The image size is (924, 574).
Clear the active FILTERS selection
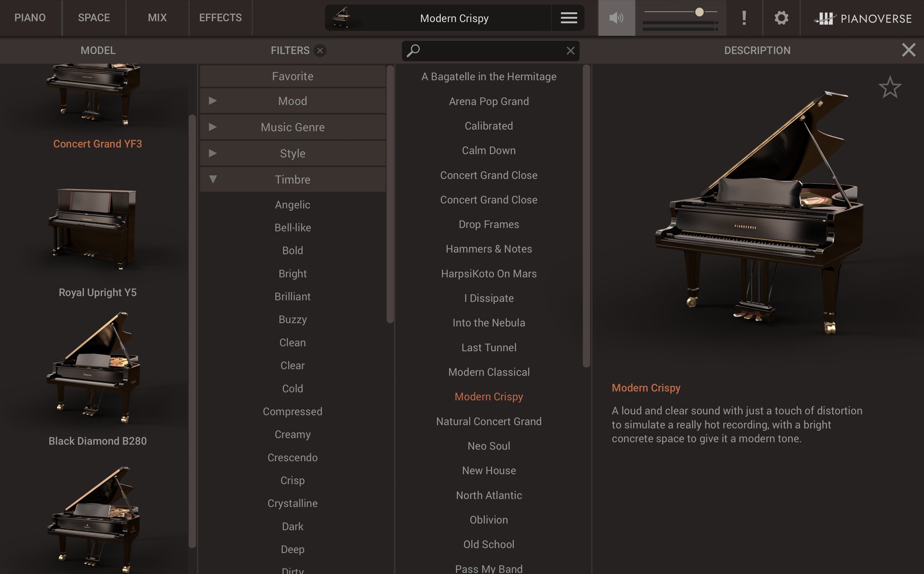pyautogui.click(x=321, y=50)
